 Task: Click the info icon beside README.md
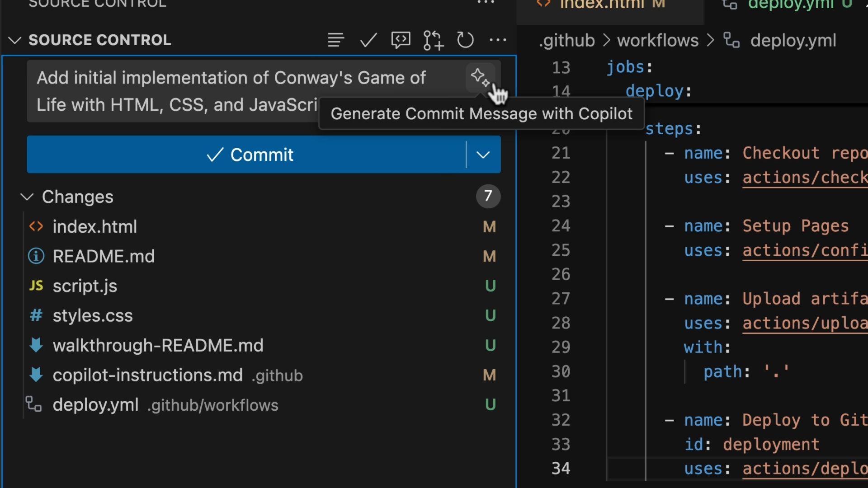[x=36, y=256]
